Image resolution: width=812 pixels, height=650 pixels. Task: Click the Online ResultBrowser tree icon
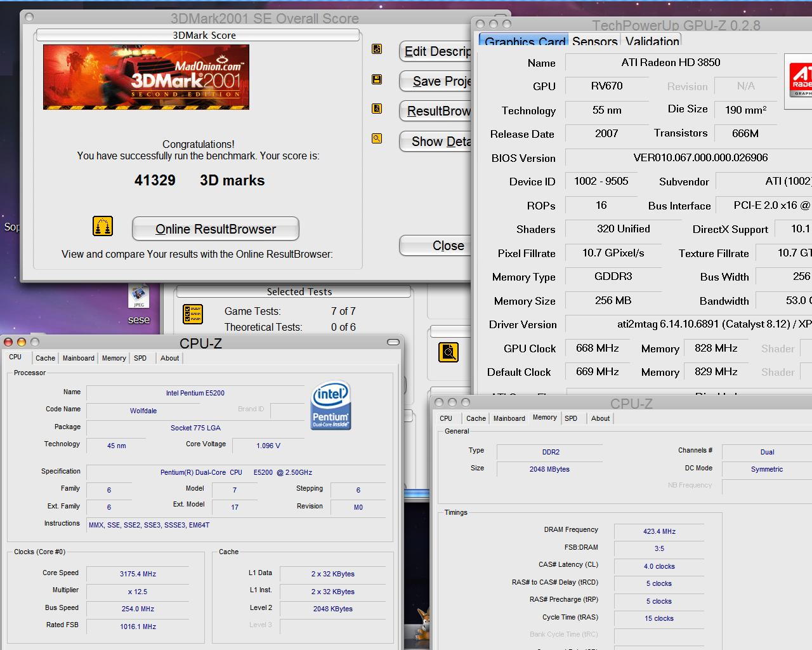[103, 226]
